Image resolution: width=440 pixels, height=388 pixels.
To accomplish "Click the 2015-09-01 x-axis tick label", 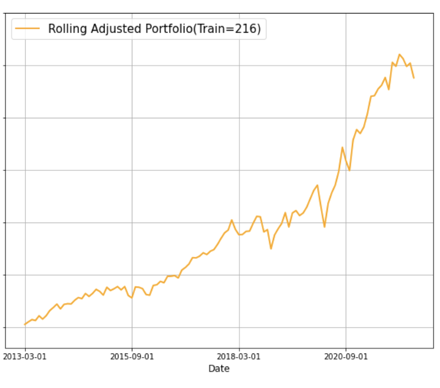I will pos(132,357).
